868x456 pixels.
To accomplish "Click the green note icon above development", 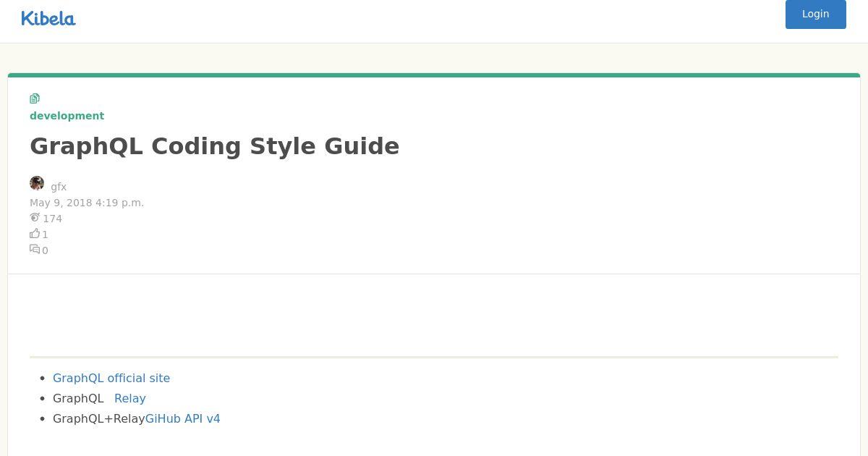I will (35, 98).
